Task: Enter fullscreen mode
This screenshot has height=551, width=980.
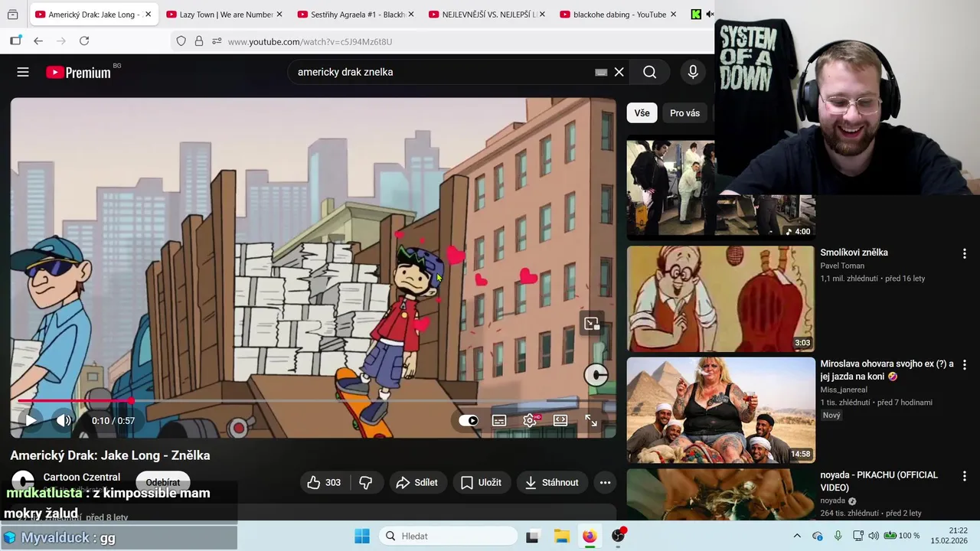Action: [x=591, y=420]
